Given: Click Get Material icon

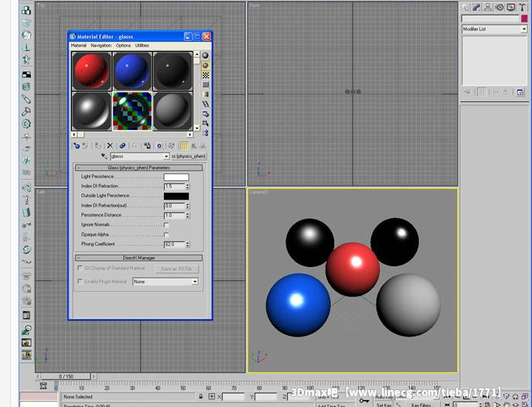Looking at the screenshot, I should click(x=77, y=146).
